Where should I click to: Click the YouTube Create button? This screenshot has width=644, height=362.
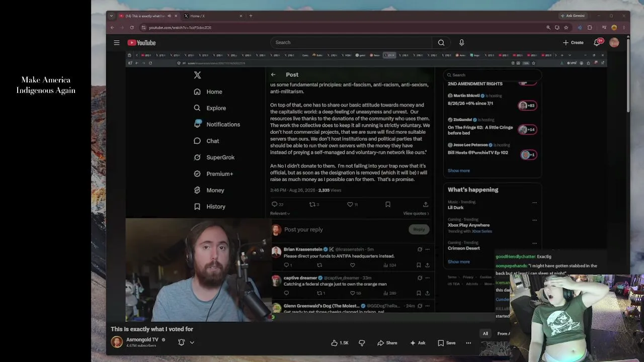[574, 43]
